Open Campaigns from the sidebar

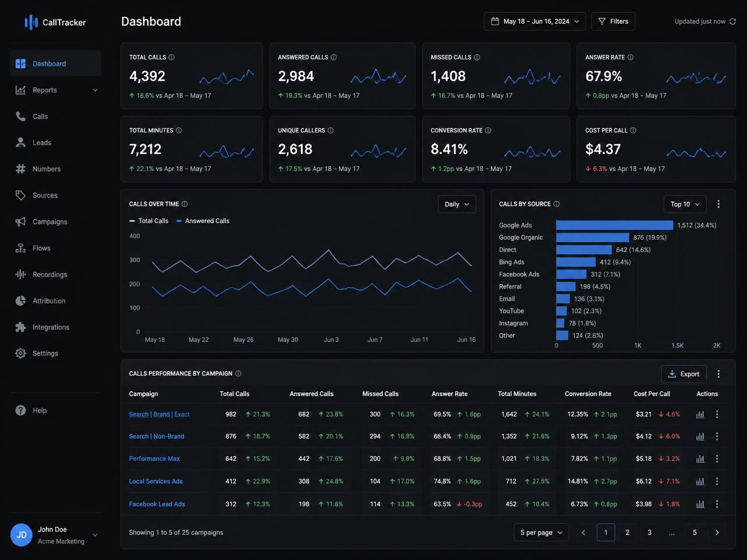55,222
